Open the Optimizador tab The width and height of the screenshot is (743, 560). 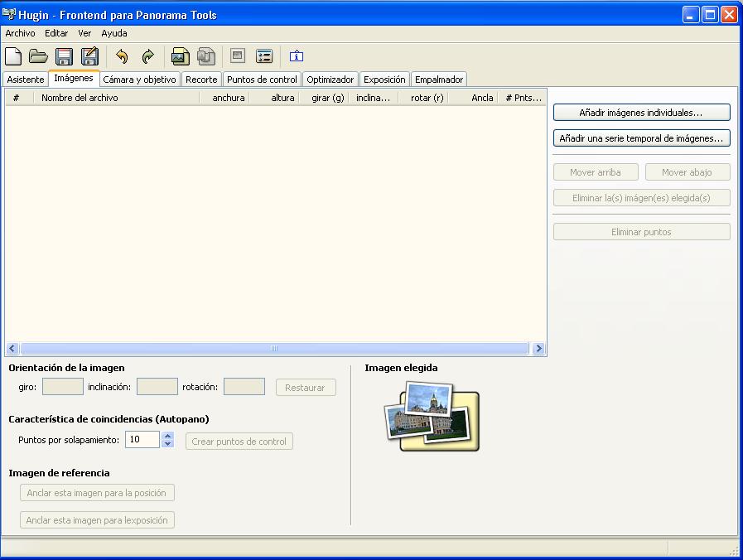coord(330,80)
